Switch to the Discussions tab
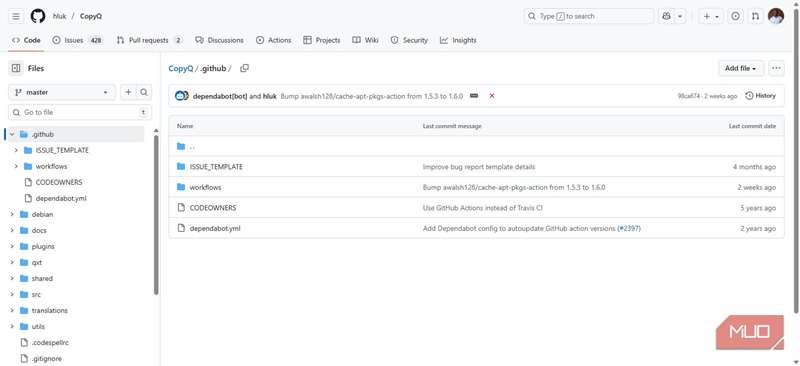 click(219, 40)
